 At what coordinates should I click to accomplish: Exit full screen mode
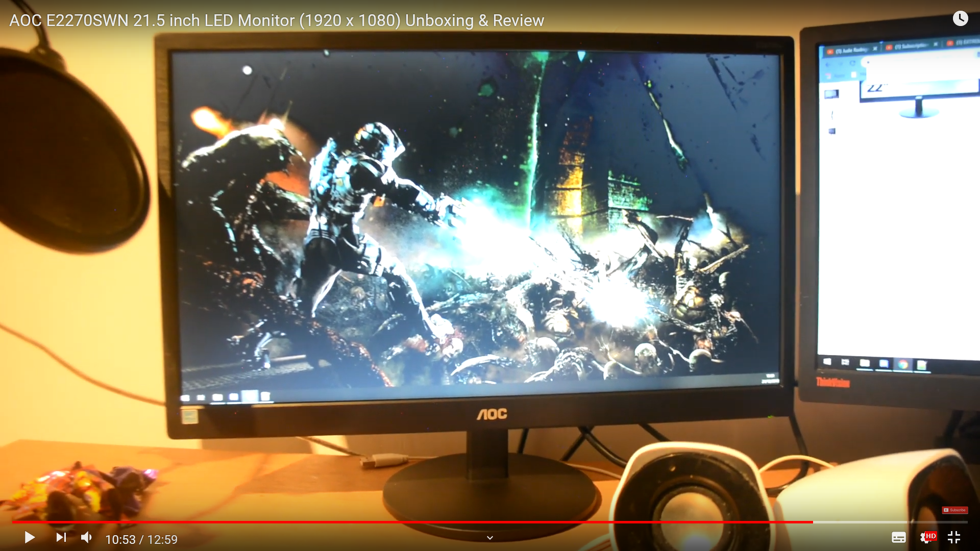(954, 537)
